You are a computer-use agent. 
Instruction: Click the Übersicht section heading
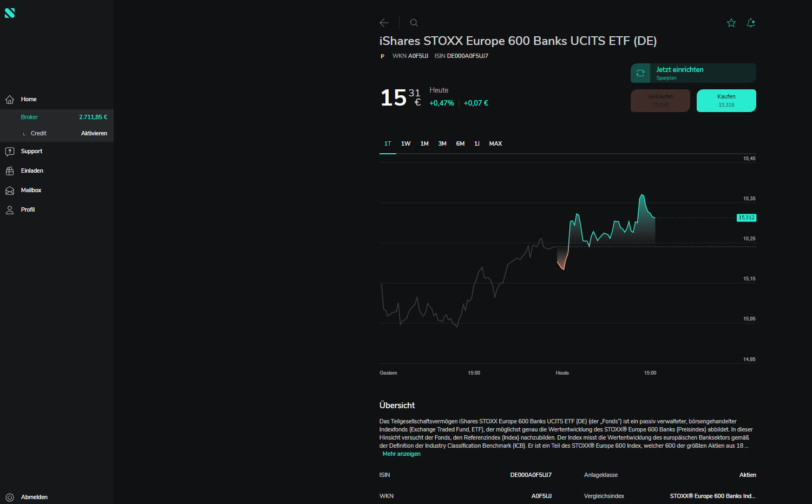[x=397, y=405]
